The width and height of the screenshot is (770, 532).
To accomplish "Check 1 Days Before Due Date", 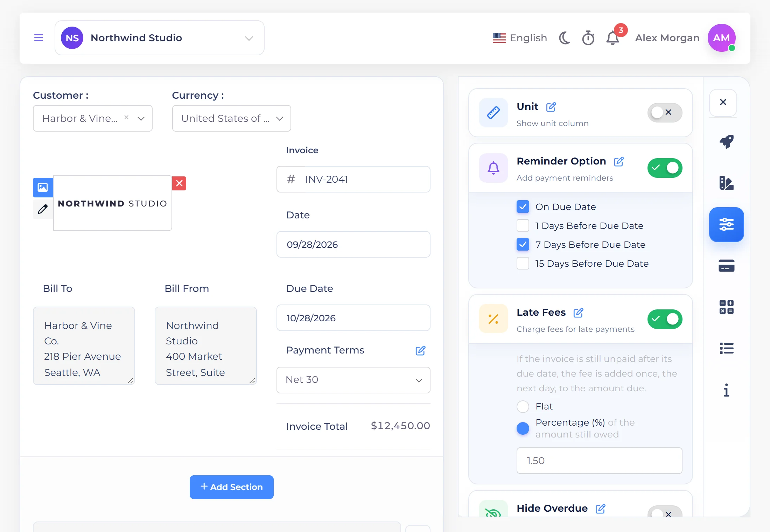I will [x=523, y=226].
